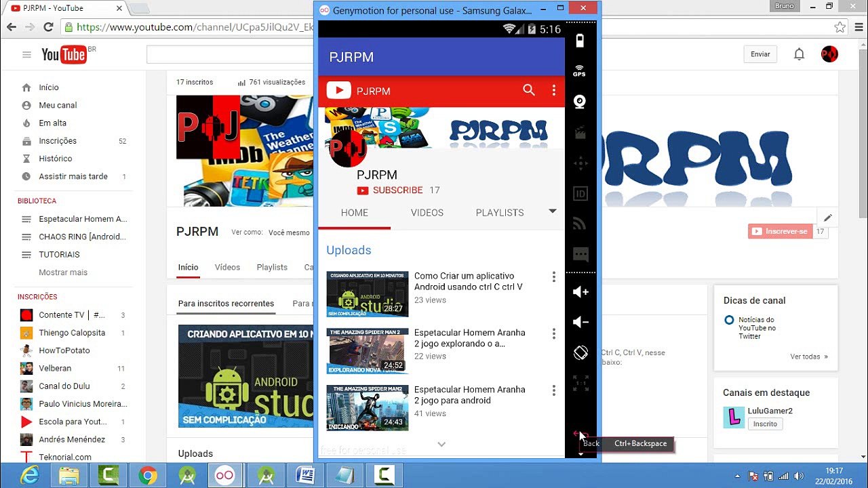Viewport: 868px width, 488px height.
Task: Open Microsoft Word from taskbar
Action: [x=305, y=476]
